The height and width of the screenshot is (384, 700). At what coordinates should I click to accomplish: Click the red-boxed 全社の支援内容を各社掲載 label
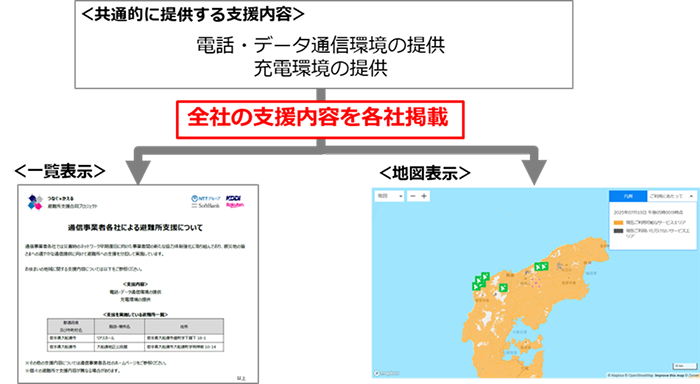(x=320, y=119)
